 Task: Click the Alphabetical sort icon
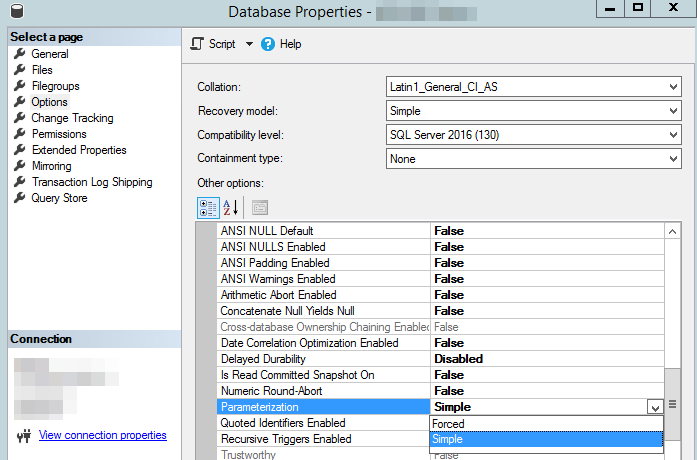tap(231, 207)
